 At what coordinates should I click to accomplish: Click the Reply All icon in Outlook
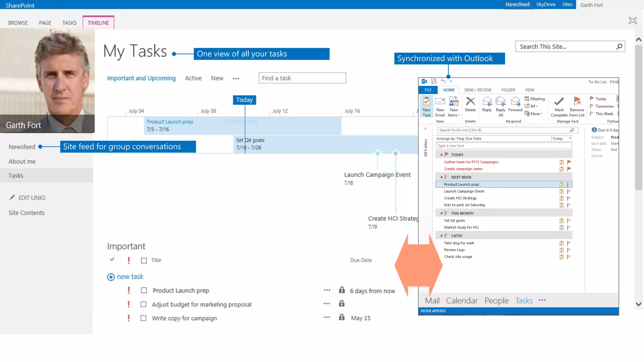[501, 101]
